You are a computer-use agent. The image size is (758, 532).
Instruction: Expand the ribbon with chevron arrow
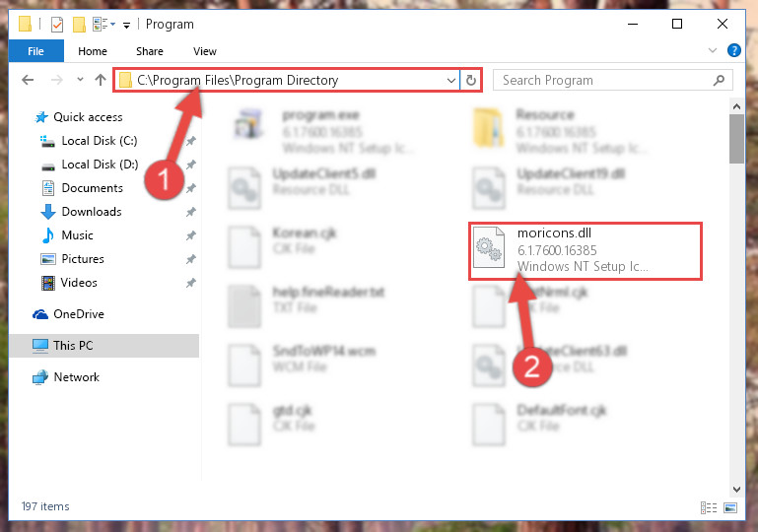712,50
